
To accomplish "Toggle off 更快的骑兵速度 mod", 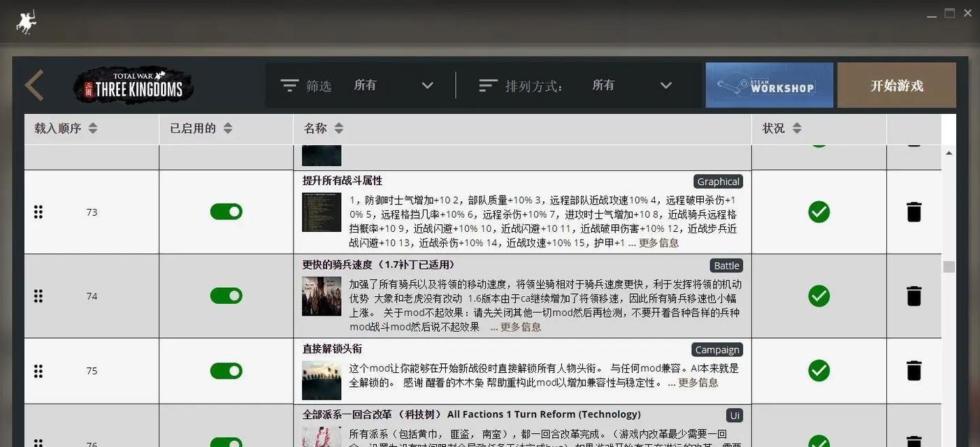I will click(226, 296).
